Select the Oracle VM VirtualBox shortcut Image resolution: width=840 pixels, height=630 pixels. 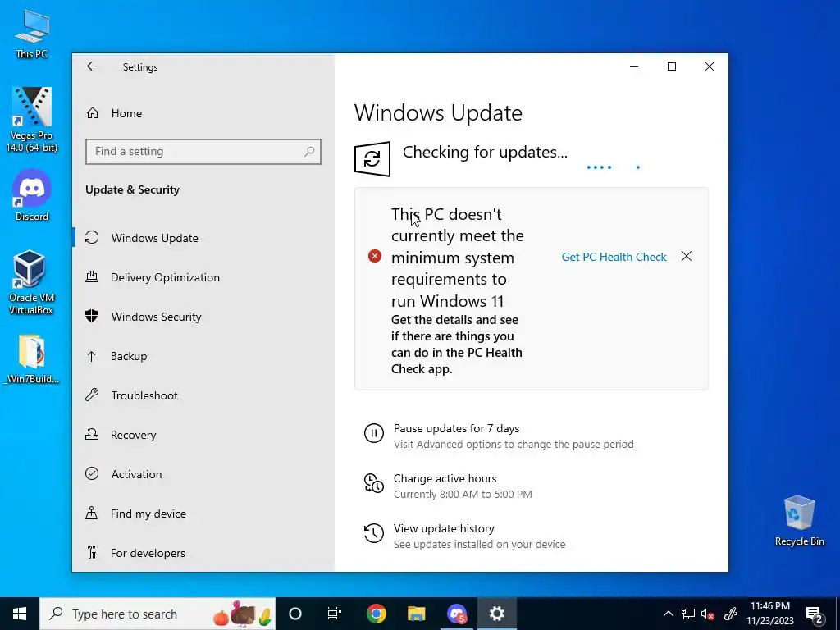[x=31, y=282]
